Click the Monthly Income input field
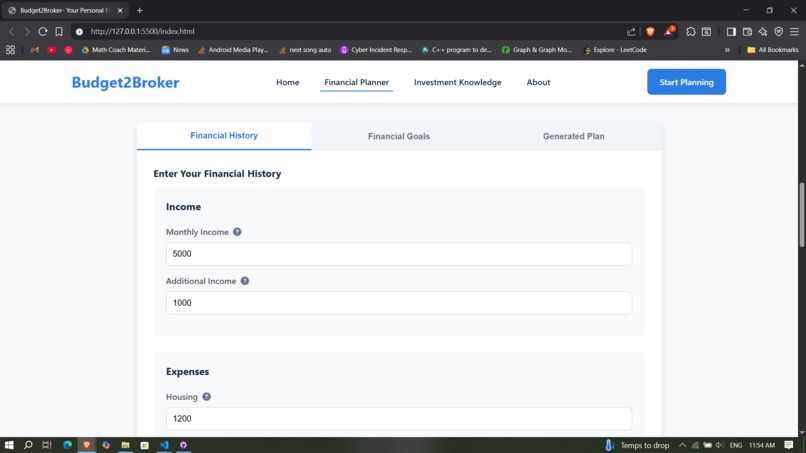The image size is (806, 453). pyautogui.click(x=399, y=254)
